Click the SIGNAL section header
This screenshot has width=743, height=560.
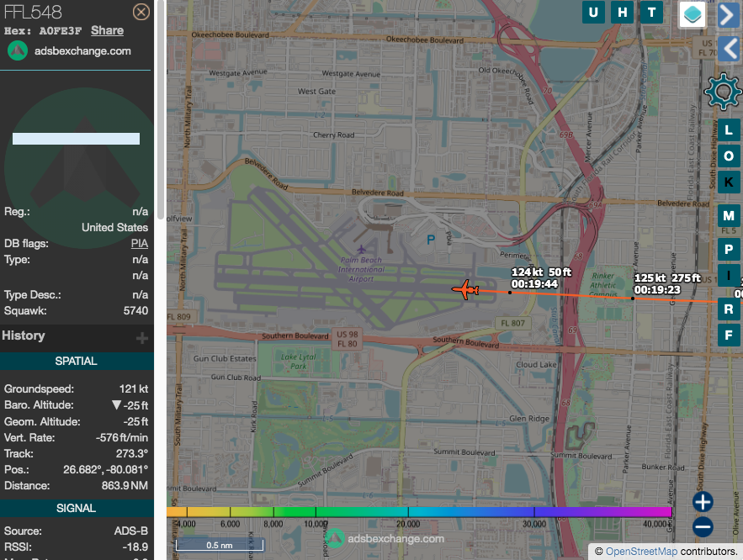[x=77, y=509]
